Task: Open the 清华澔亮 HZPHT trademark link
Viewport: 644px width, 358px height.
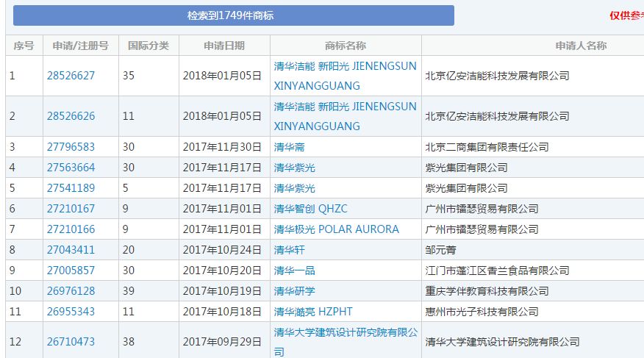Action: (x=313, y=311)
